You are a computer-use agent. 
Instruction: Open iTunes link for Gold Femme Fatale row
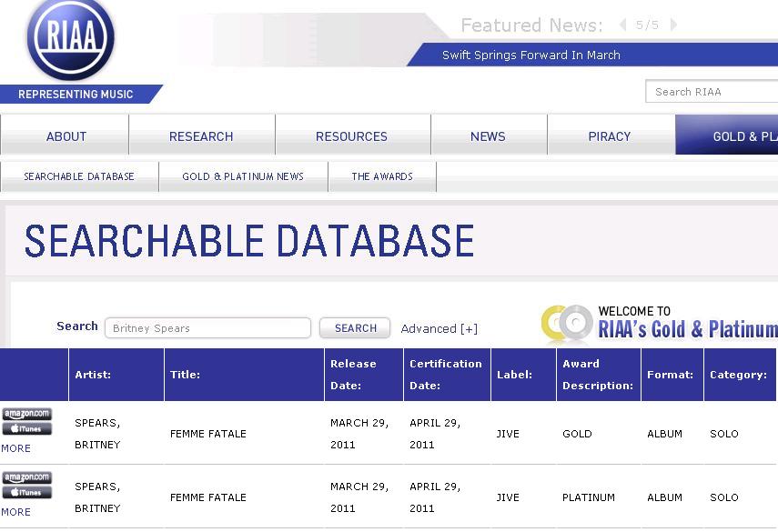[26, 429]
